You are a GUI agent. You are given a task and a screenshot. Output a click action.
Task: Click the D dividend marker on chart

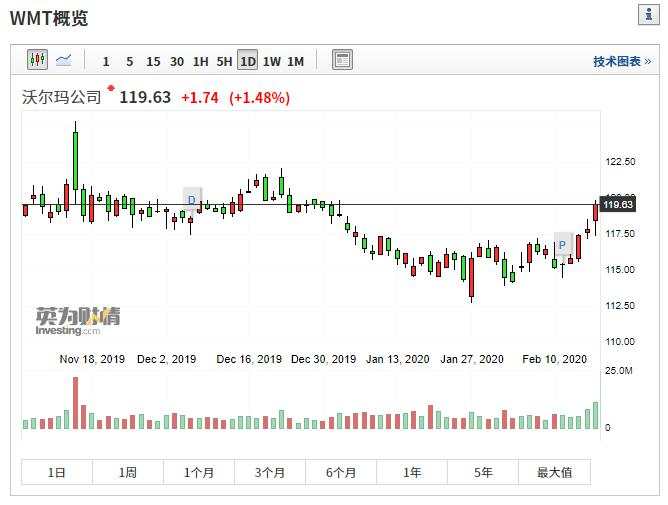click(x=192, y=199)
